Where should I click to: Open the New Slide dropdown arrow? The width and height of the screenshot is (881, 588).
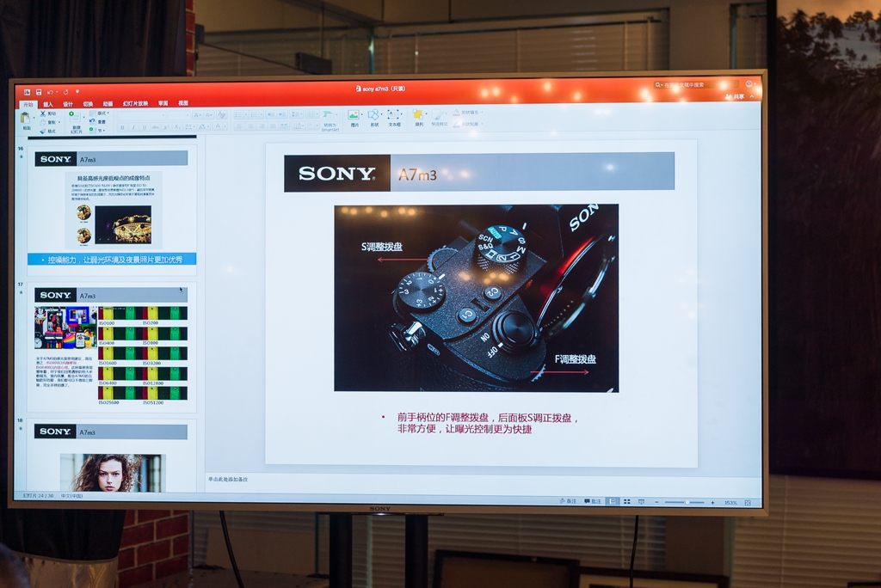83,118
